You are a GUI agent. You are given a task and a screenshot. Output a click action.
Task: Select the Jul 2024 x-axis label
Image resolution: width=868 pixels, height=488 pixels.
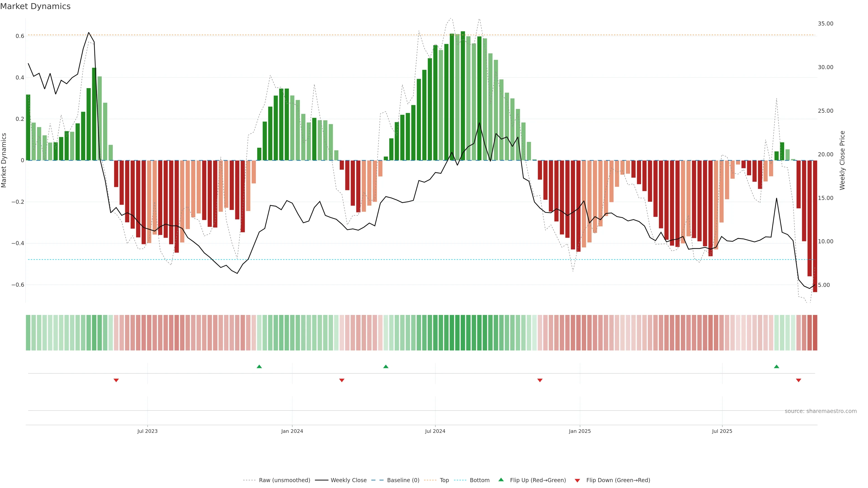pos(435,431)
